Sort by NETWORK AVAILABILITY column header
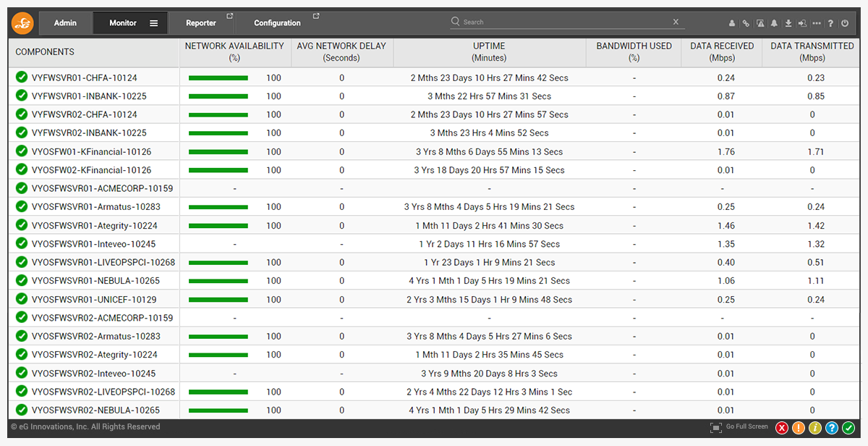This screenshot has width=868, height=446. (x=234, y=51)
